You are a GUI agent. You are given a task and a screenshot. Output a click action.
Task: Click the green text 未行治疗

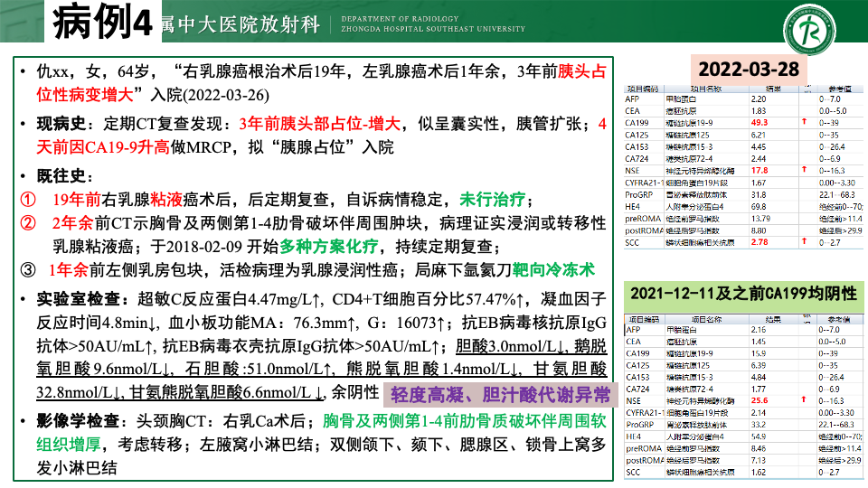click(x=492, y=199)
